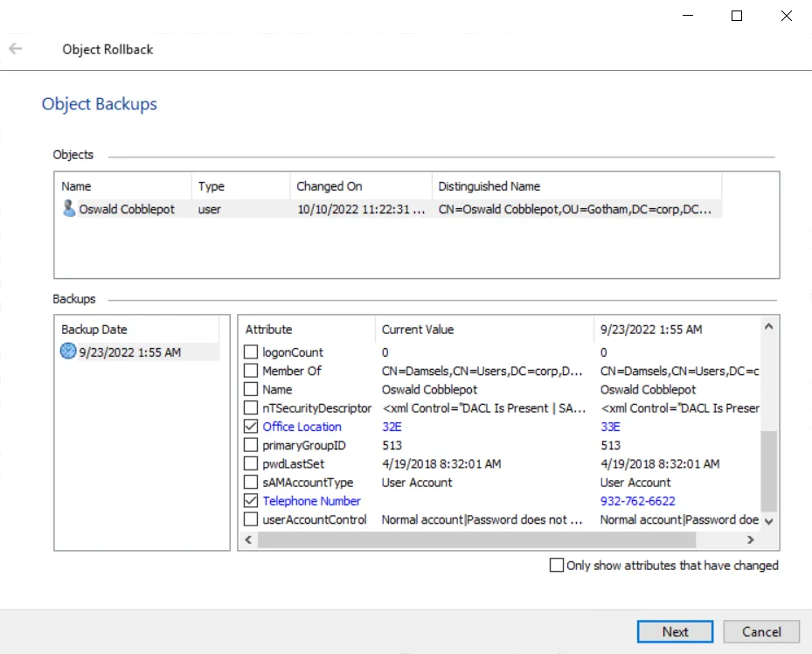
Task: Click the Member Of attribute label
Action: tap(292, 371)
